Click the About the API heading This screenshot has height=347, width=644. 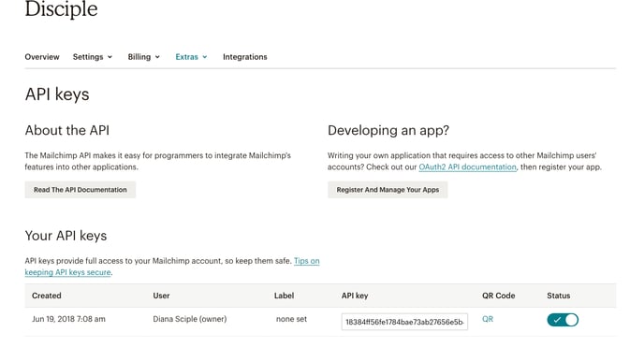67,130
